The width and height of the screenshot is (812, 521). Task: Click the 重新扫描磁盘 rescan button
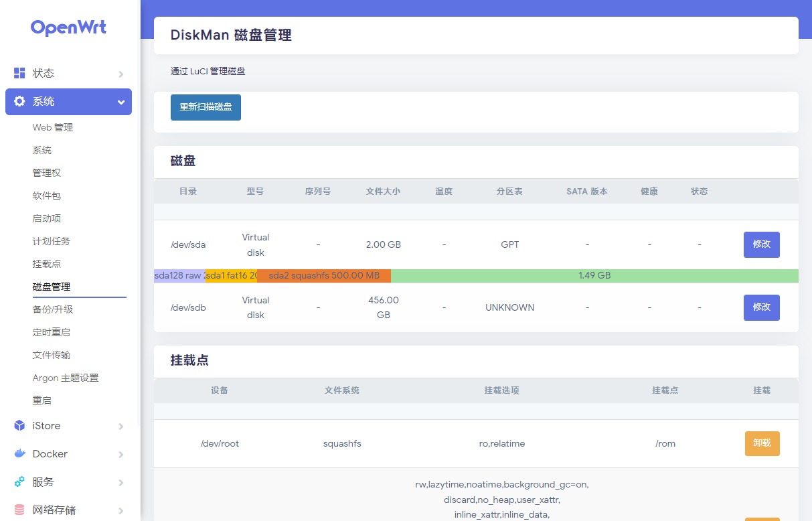pos(206,107)
